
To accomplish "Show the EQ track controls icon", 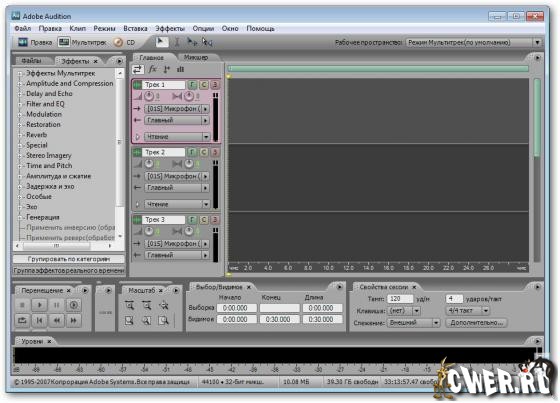I will click(180, 69).
